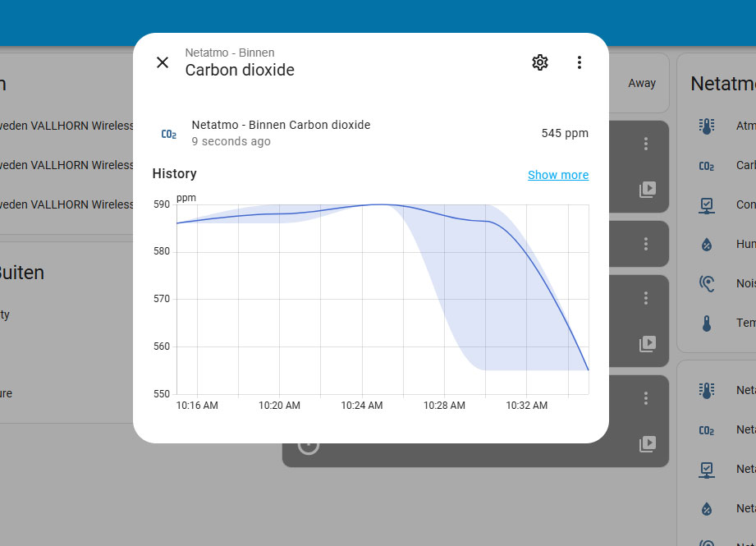The width and height of the screenshot is (756, 546).
Task: Click second VALLHORN Wireless sensor row
Action: coord(66,165)
